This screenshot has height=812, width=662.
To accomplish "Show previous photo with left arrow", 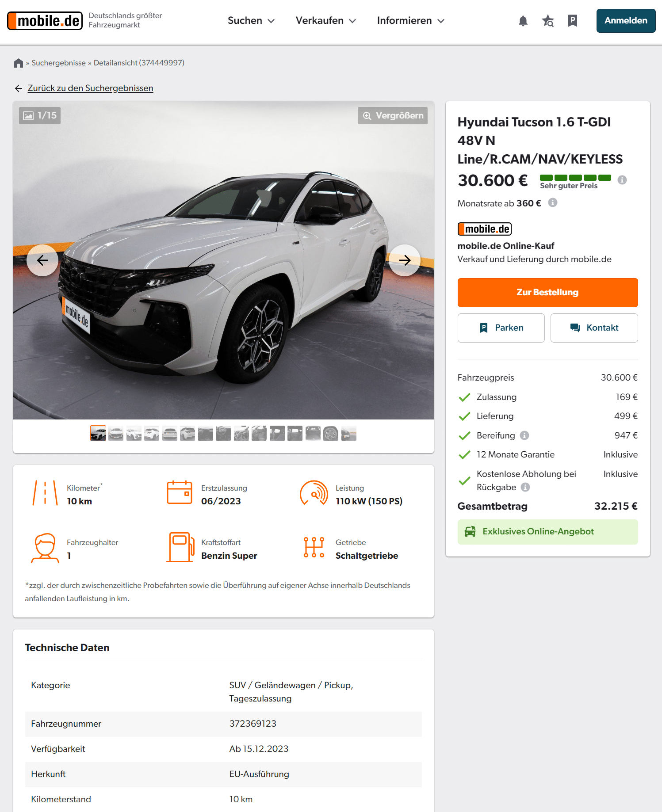I will pyautogui.click(x=42, y=260).
